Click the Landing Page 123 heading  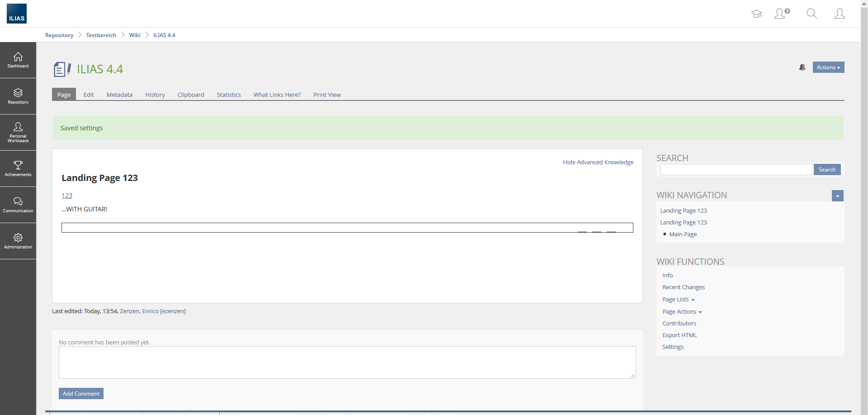click(x=100, y=178)
